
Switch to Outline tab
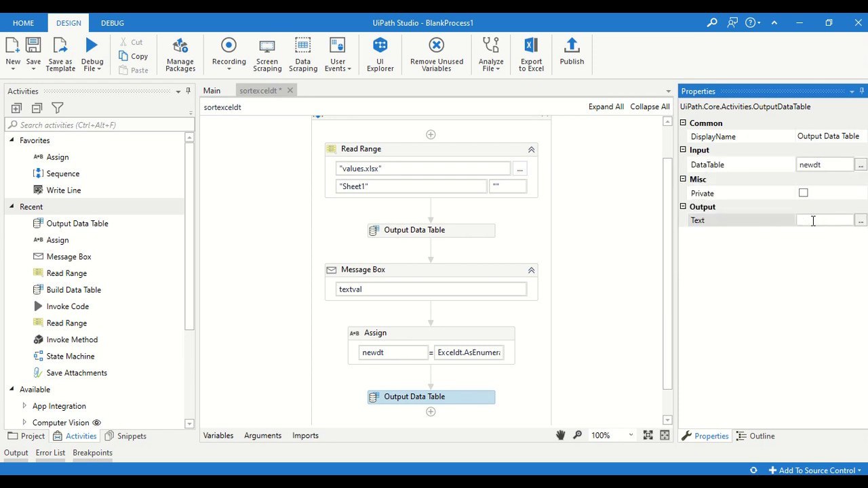(x=755, y=436)
